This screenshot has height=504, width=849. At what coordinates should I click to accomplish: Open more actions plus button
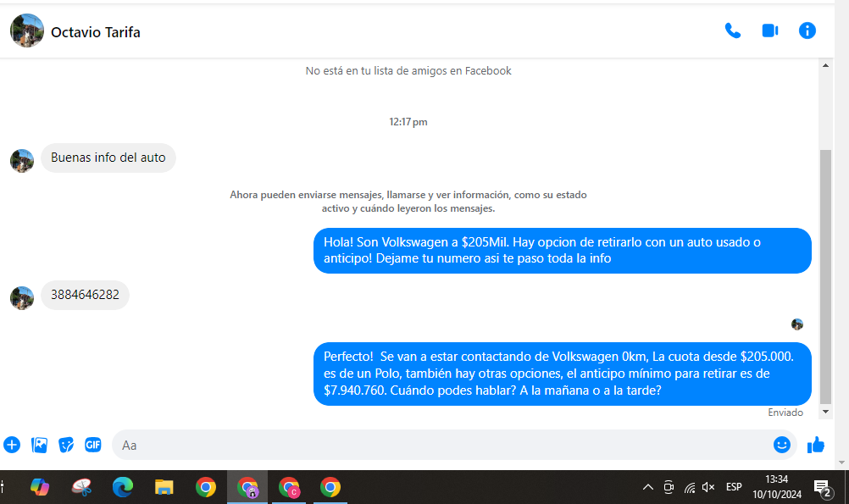pyautogui.click(x=12, y=445)
